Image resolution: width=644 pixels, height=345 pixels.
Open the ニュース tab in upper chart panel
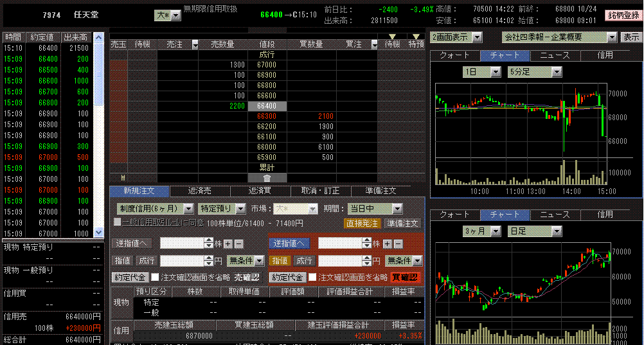click(x=555, y=56)
